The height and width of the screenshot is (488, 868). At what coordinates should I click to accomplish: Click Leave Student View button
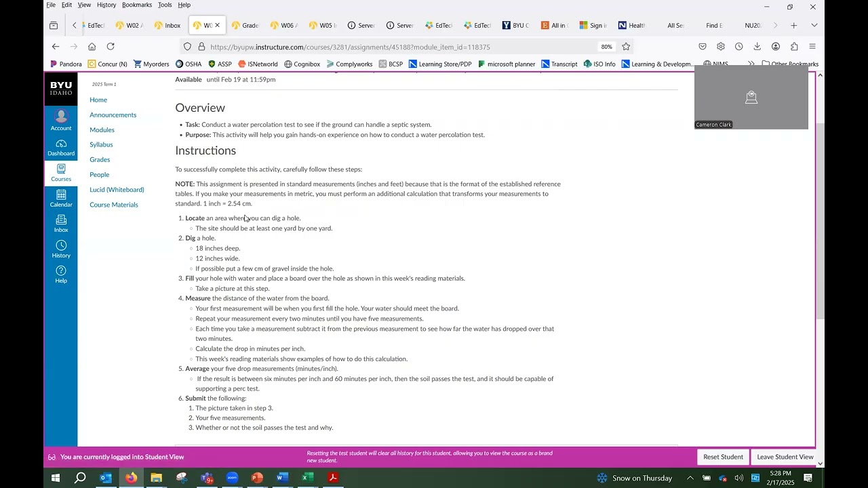coord(785,457)
